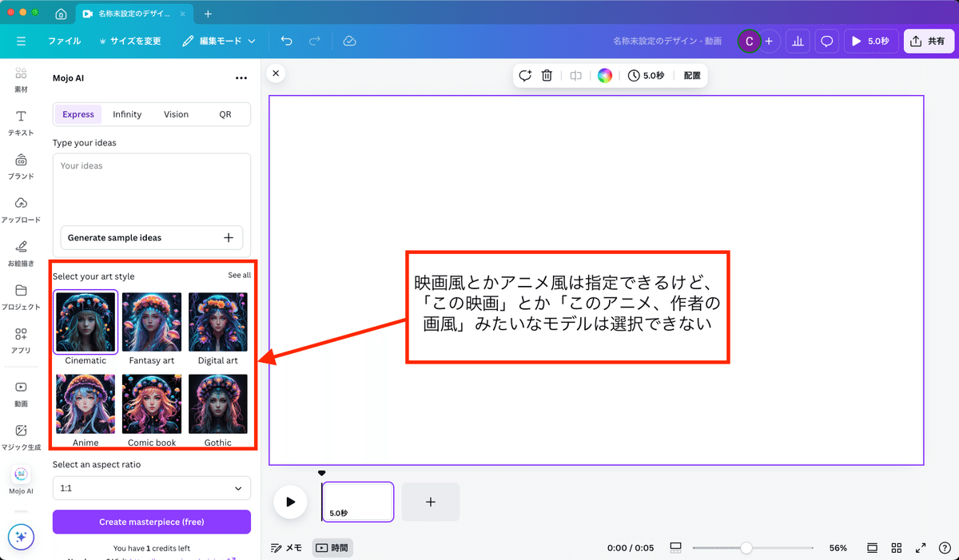
Task: Click Generate sample ideas button
Action: coord(152,238)
